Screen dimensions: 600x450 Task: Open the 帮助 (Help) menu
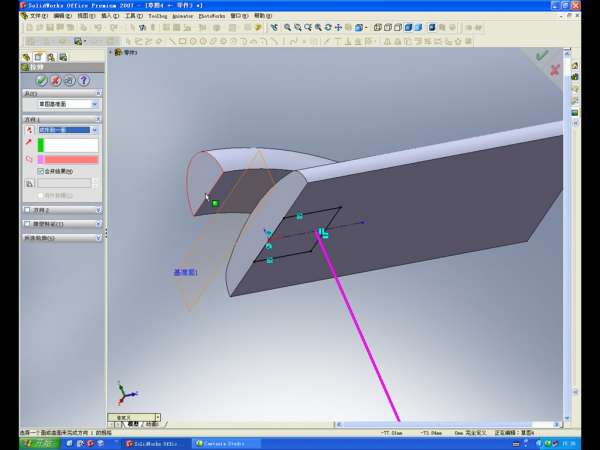tap(263, 16)
